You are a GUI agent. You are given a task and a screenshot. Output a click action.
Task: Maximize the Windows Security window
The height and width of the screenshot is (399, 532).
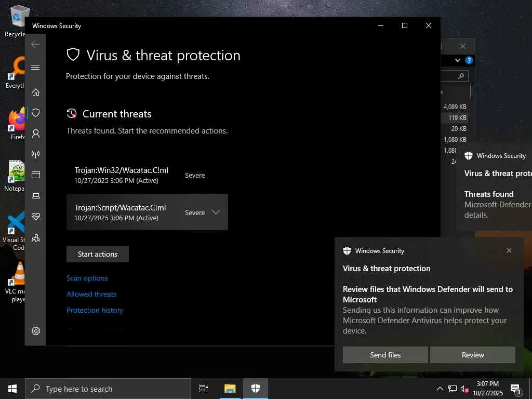pos(404,26)
